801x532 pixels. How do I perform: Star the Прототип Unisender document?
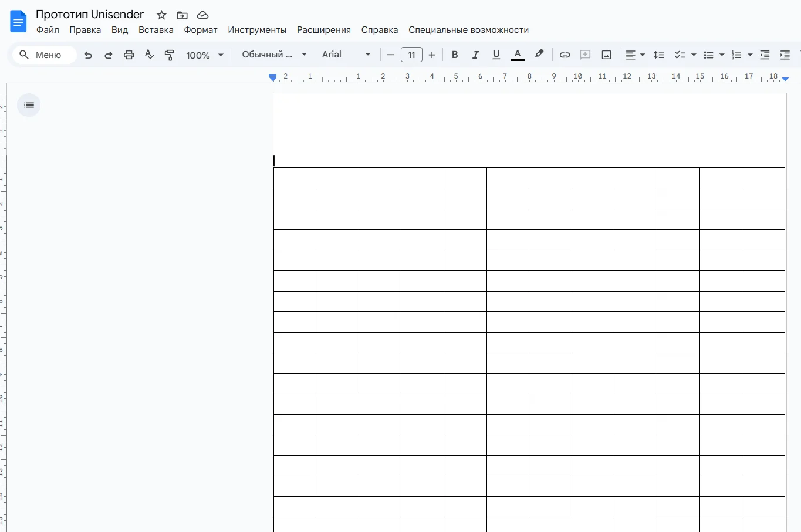pos(161,15)
